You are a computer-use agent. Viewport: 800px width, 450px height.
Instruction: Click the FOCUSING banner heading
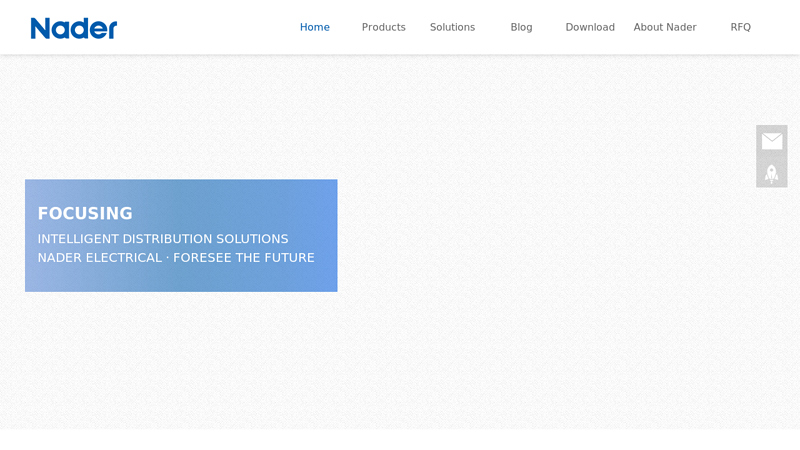tap(85, 213)
